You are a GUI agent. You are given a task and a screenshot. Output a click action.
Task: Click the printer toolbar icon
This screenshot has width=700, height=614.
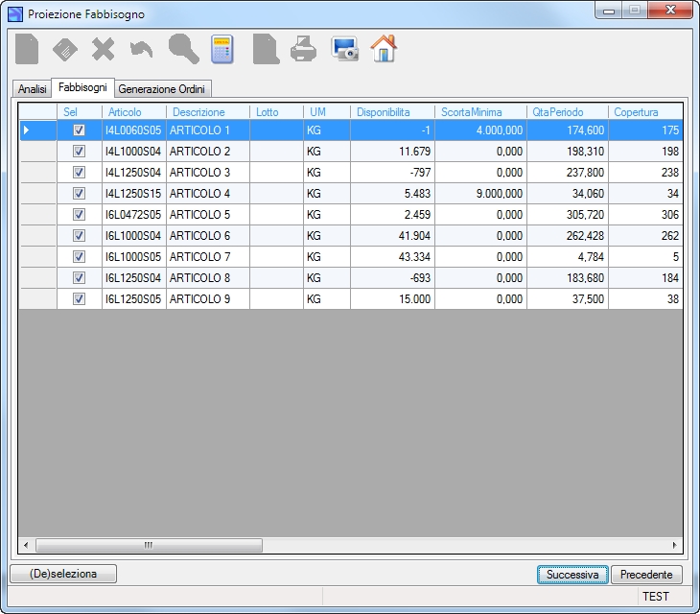(304, 49)
